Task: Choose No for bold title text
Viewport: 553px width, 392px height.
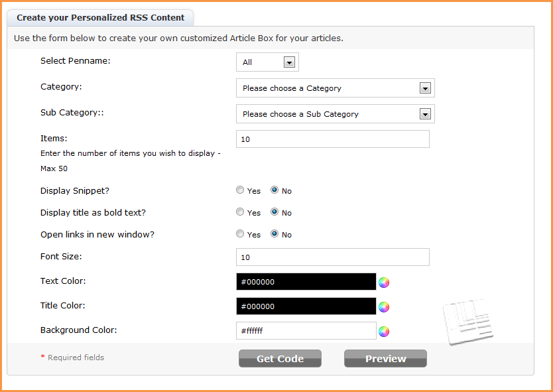Action: pos(275,212)
